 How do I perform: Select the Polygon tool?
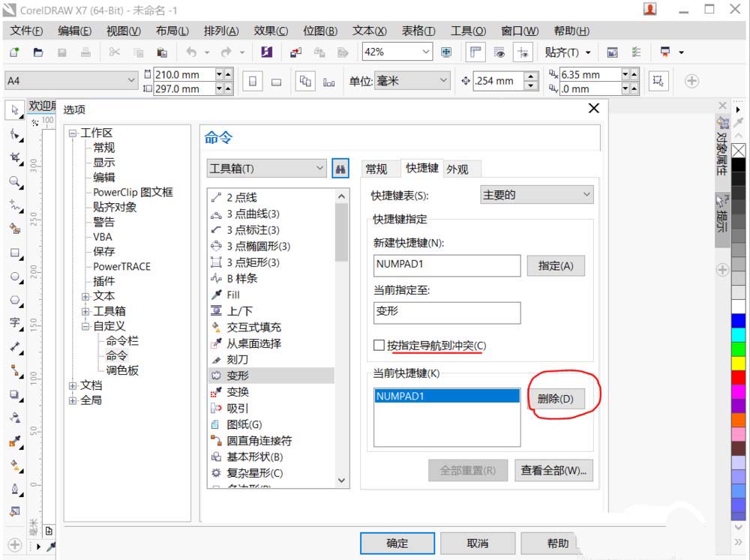(x=16, y=301)
